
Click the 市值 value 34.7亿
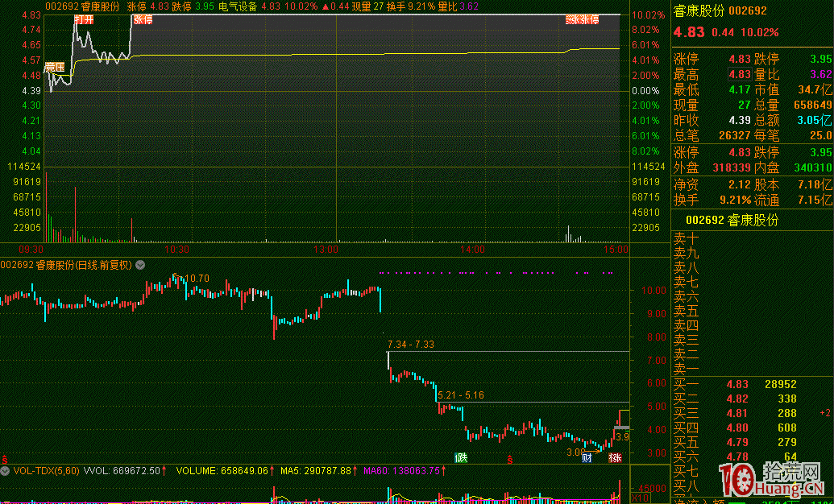(x=815, y=90)
